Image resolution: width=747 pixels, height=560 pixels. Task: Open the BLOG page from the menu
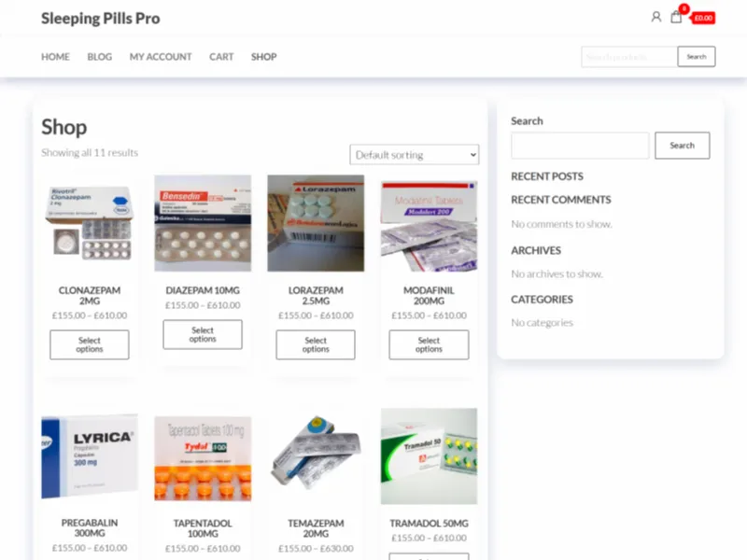point(99,57)
